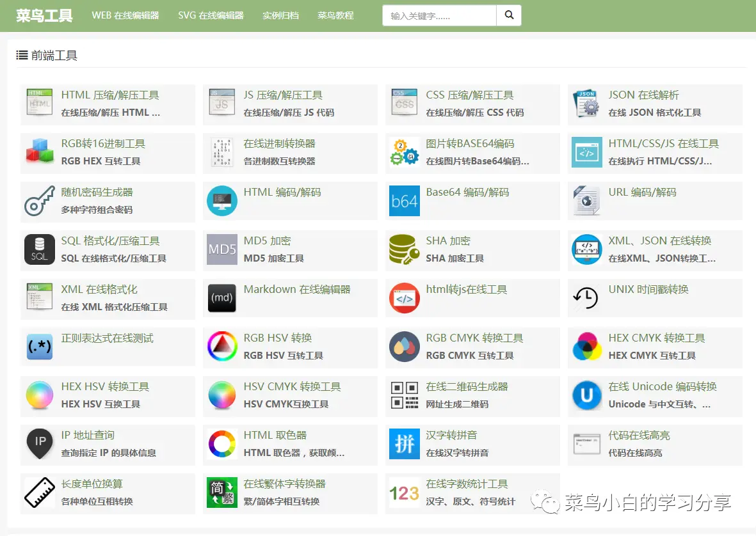Image resolution: width=756 pixels, height=536 pixels.
Task: Click the code highlight window icon
Action: coord(586,444)
